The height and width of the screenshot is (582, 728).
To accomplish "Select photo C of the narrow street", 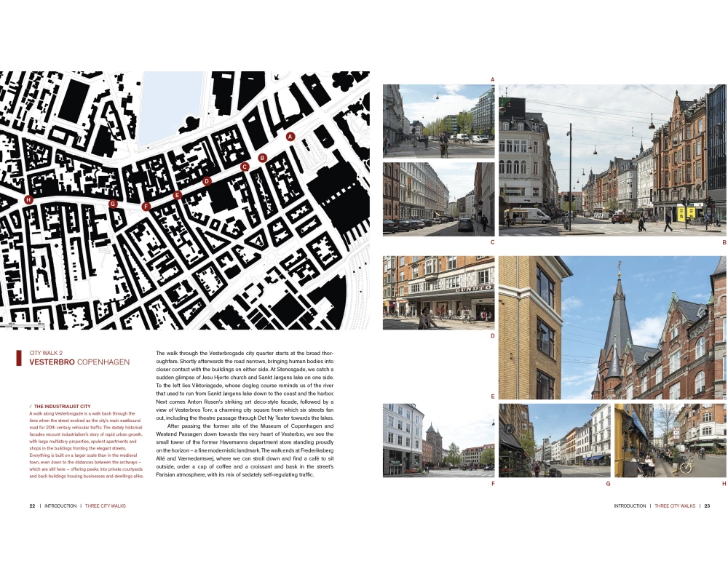I will tap(438, 199).
